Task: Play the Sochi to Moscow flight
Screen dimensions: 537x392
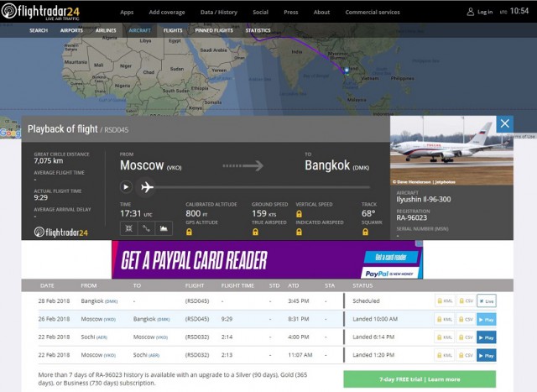Action: (487, 337)
